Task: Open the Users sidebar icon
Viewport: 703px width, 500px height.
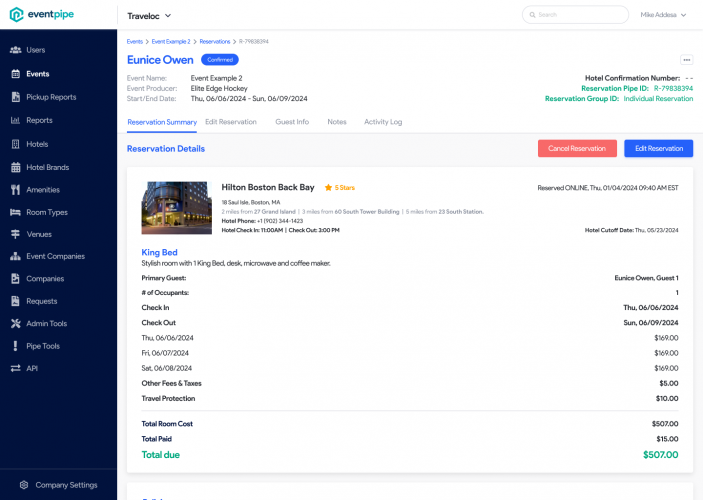Action: click(x=16, y=50)
